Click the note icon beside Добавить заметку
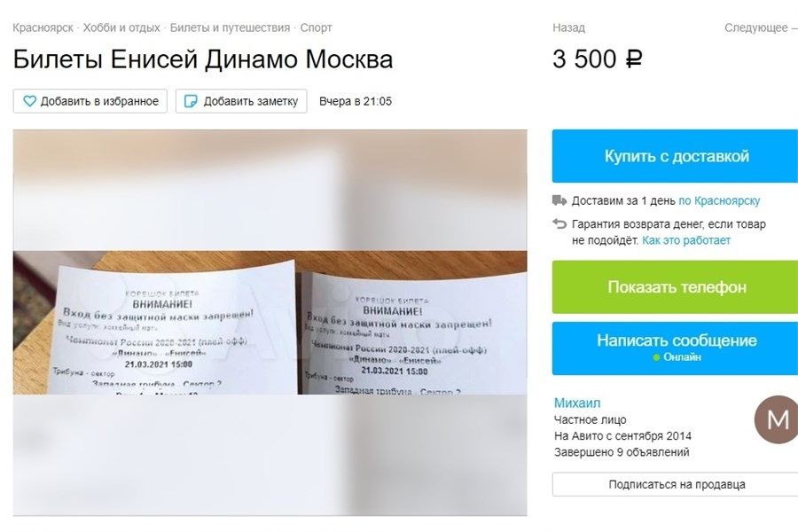The height and width of the screenshot is (532, 798). click(191, 101)
